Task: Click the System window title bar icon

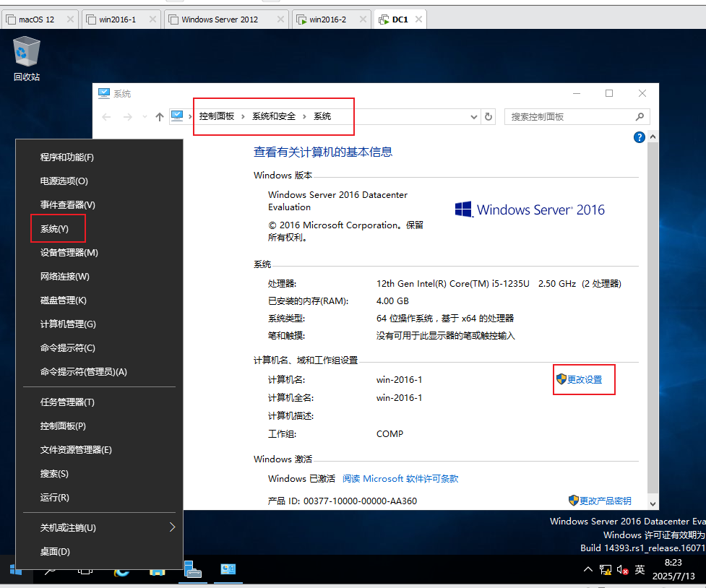Action: pyautogui.click(x=104, y=93)
